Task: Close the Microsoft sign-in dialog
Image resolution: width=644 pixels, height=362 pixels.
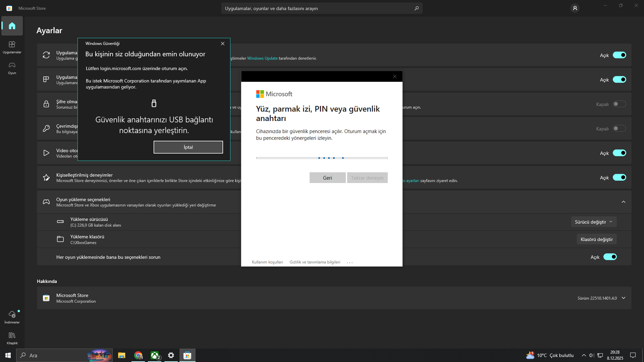Action: click(x=395, y=76)
